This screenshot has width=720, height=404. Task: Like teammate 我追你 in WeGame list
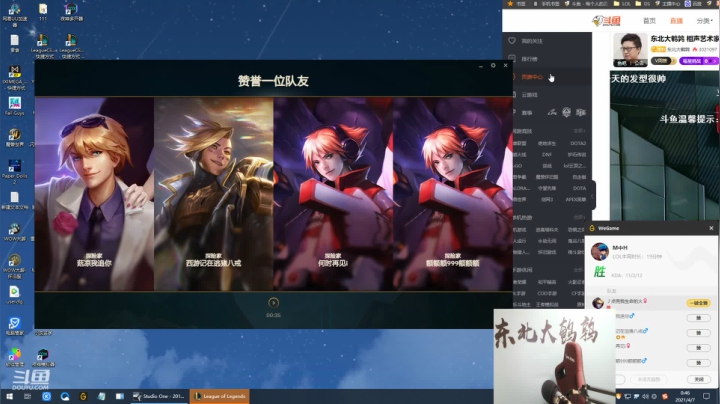(698, 318)
